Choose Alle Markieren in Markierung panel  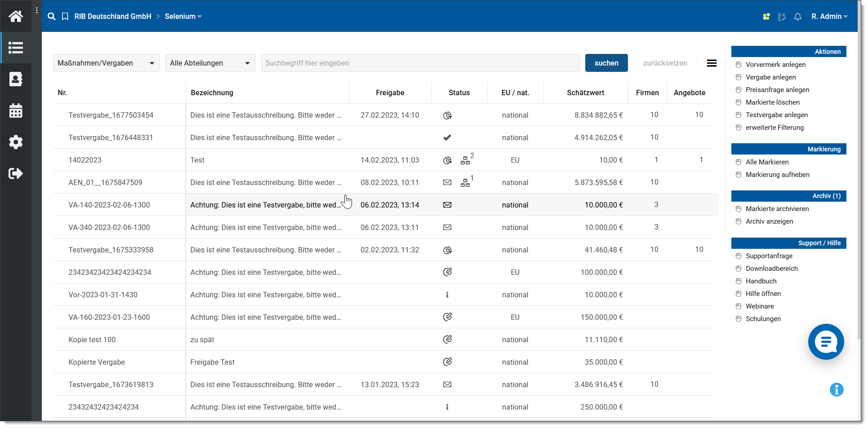767,162
